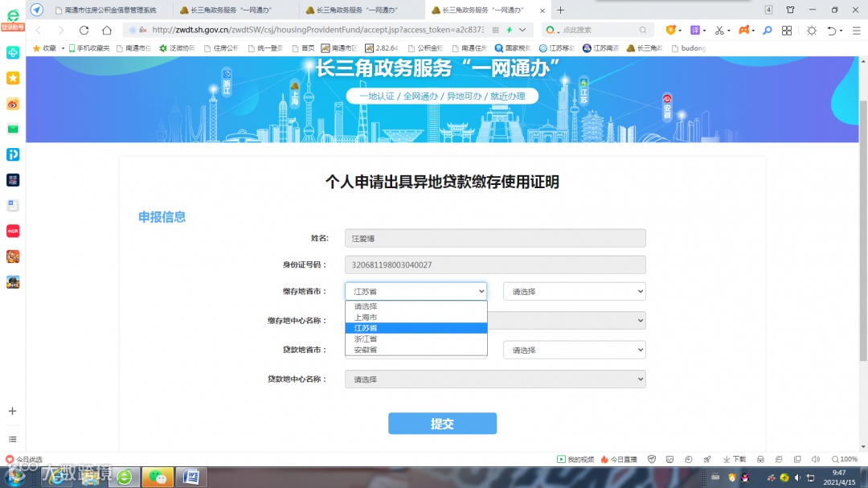The width and height of the screenshot is (868, 488).
Task: Click the add plus icon in left sidebar
Action: (x=13, y=411)
